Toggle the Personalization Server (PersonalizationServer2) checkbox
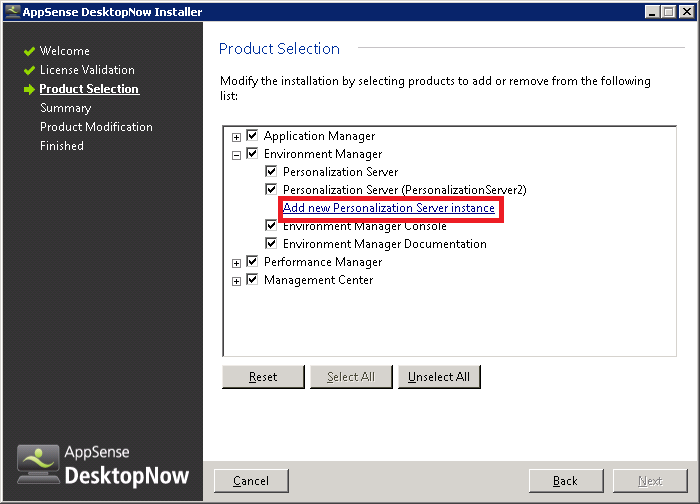700x504 pixels. [x=271, y=189]
